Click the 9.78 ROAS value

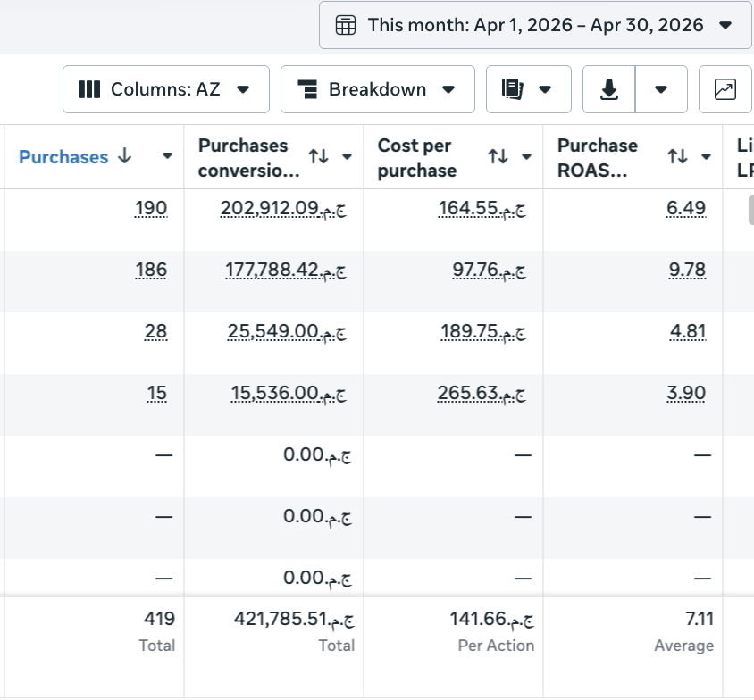(687, 270)
